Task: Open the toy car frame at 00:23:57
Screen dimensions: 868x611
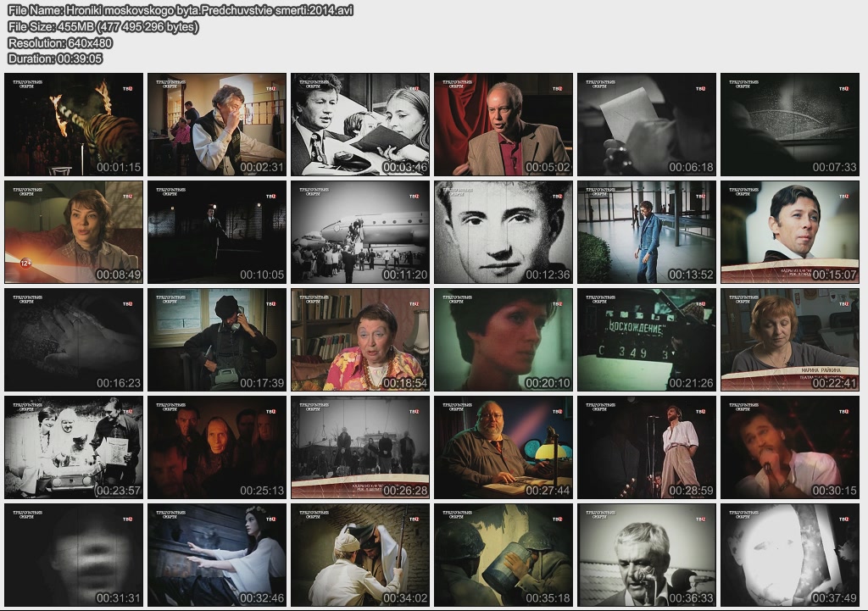Action: 73,447
